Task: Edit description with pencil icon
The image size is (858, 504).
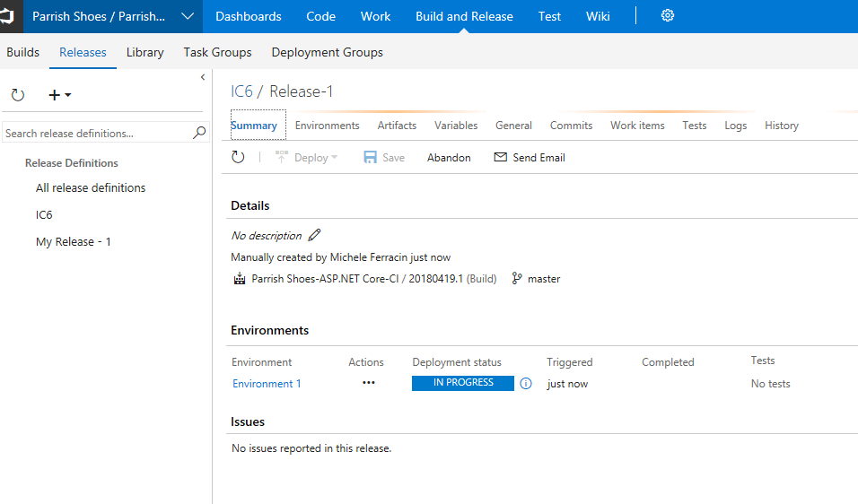Action: (314, 236)
